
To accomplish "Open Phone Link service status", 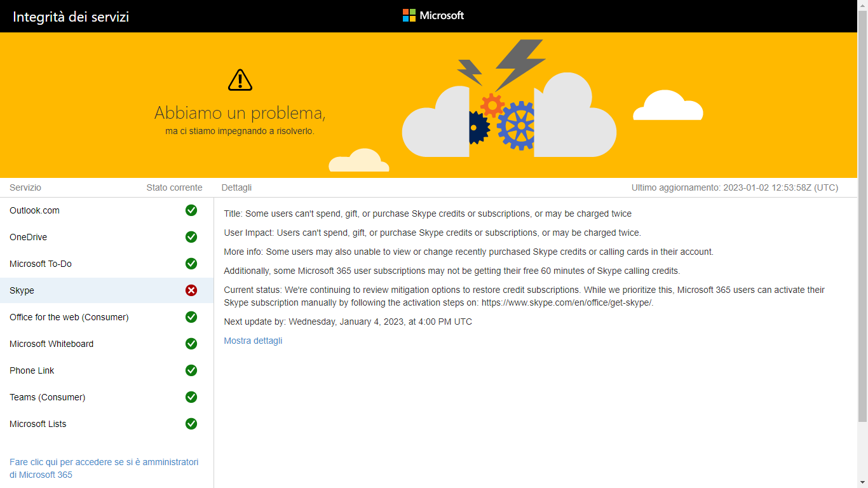I will pyautogui.click(x=107, y=370).
